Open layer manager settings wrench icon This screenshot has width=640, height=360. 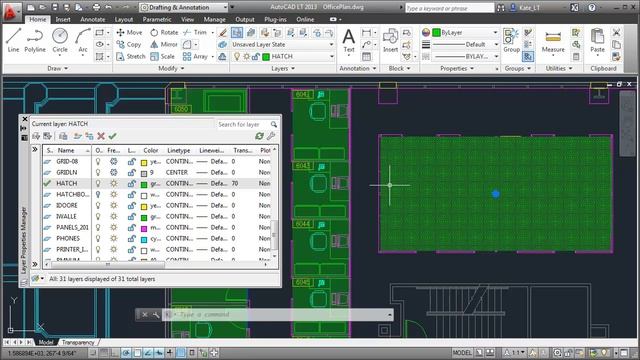coord(271,136)
